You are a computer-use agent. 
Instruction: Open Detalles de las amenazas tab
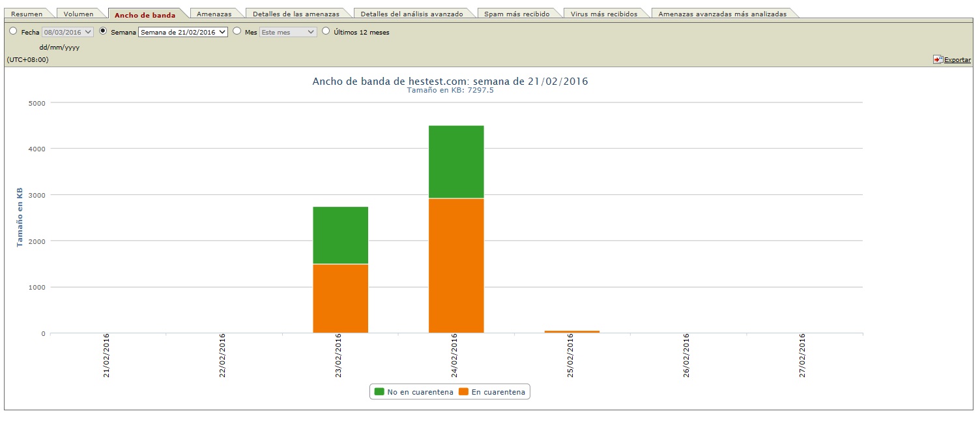296,14
